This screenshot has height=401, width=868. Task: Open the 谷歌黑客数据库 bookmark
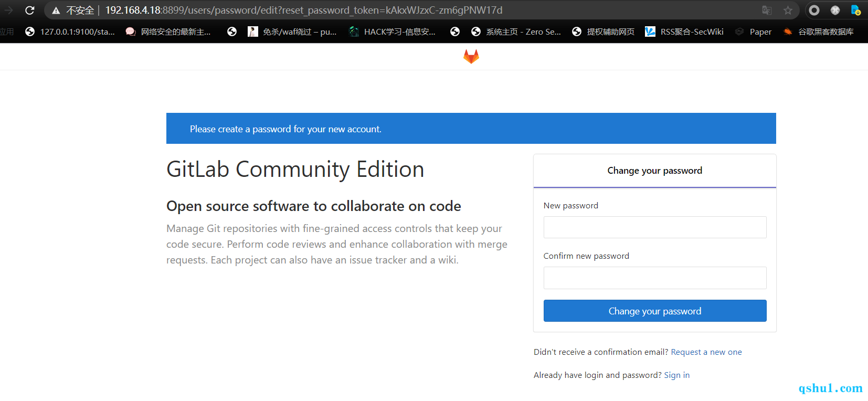(x=818, y=31)
